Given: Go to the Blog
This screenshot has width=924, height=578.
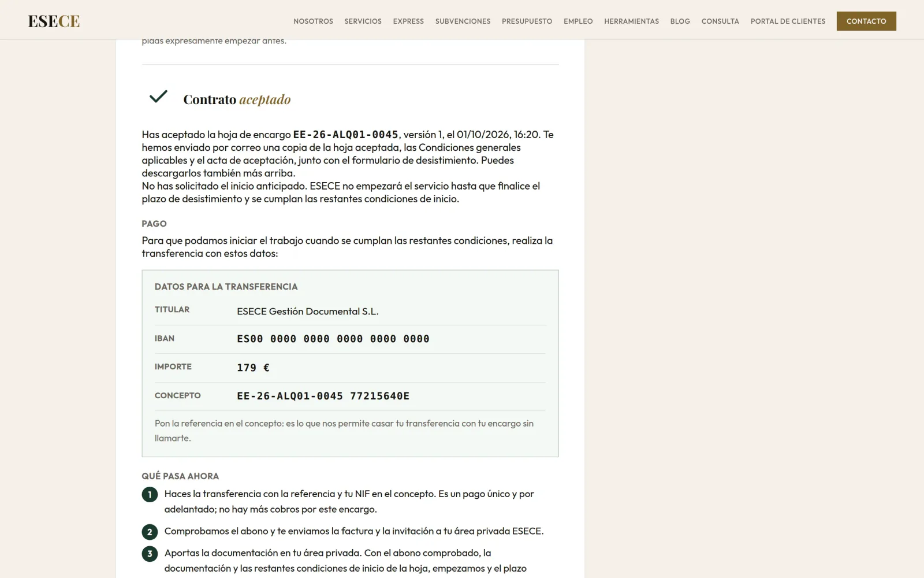Looking at the screenshot, I should coord(680,21).
